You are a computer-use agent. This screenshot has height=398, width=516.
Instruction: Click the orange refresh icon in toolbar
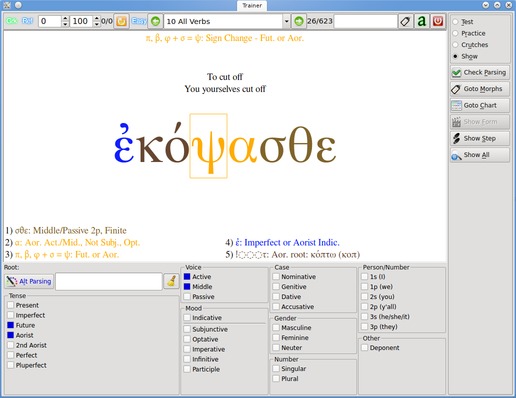[x=121, y=21]
